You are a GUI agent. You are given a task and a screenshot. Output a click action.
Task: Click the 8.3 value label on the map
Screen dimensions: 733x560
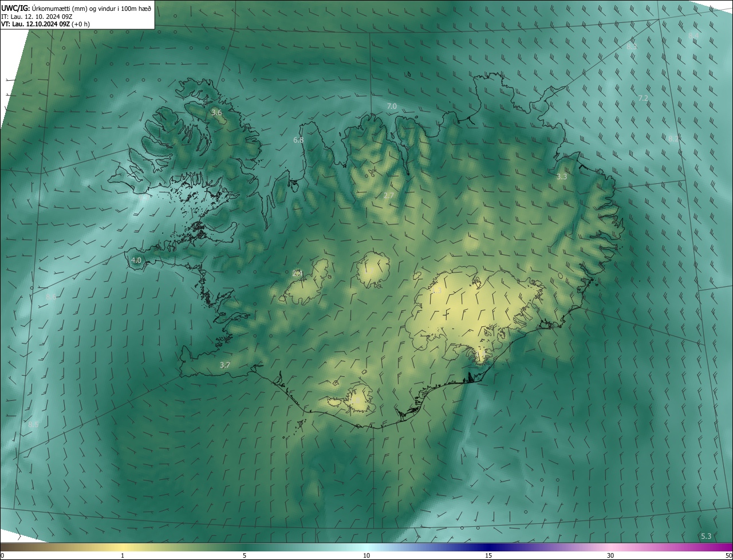(632, 46)
